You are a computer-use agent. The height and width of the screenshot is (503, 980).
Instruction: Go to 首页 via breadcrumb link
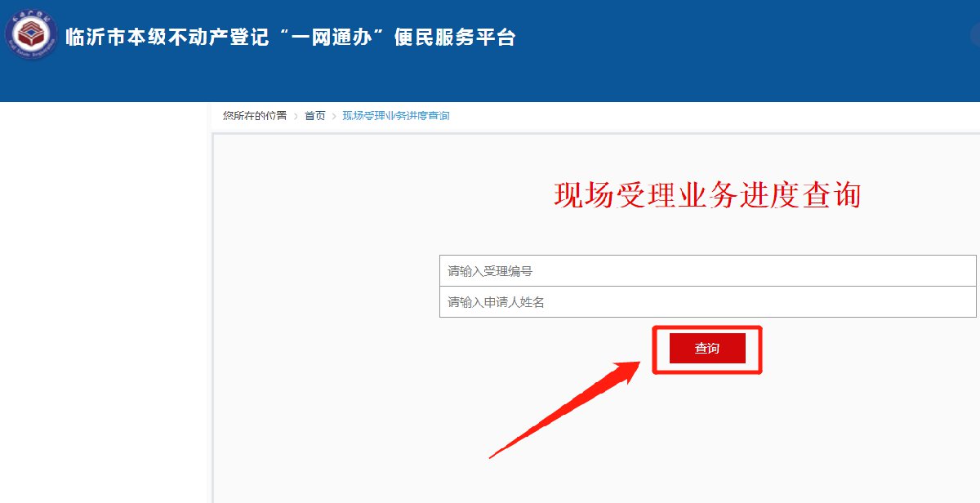point(315,116)
